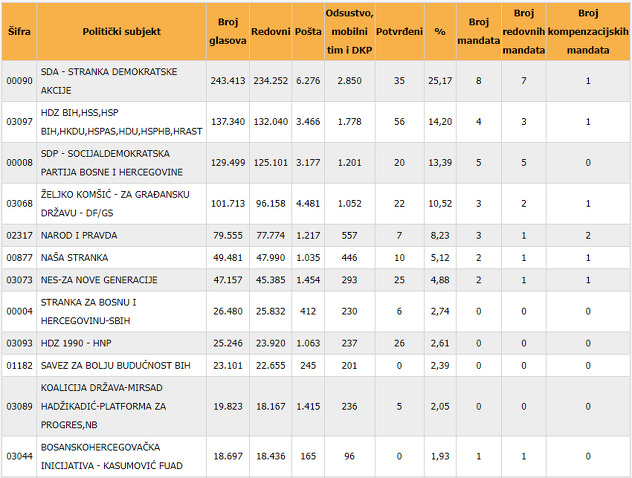Select code 00877 cell

coord(19,258)
